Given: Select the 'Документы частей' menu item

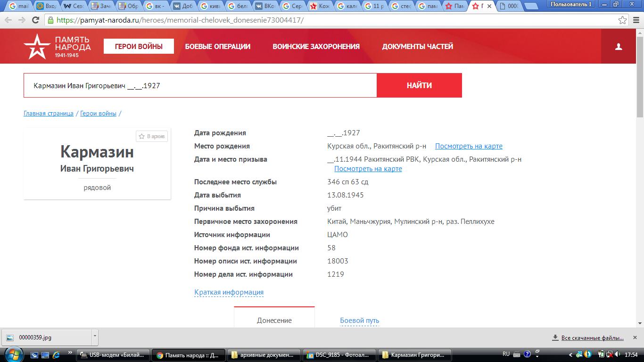Looking at the screenshot, I should tap(417, 47).
